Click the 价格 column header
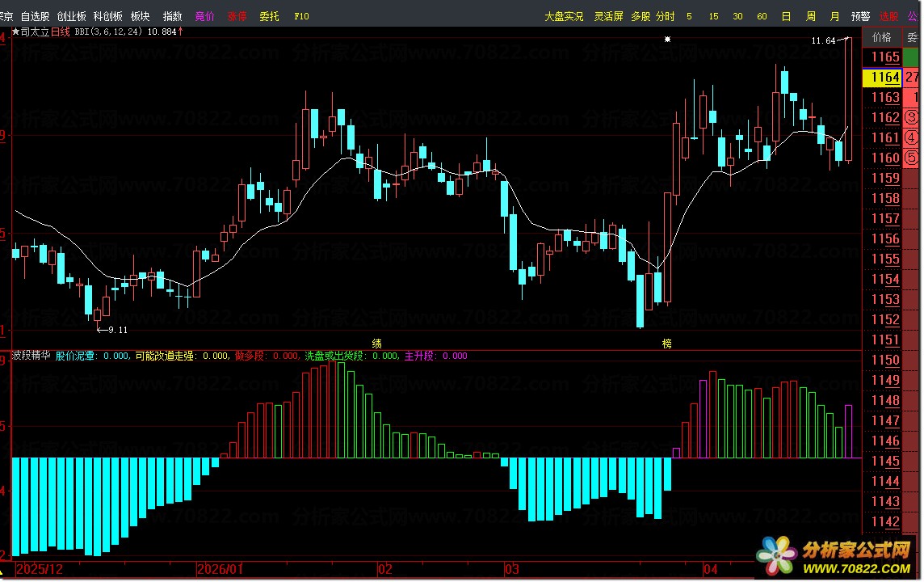Viewport: 924px width, 582px height. [881, 37]
